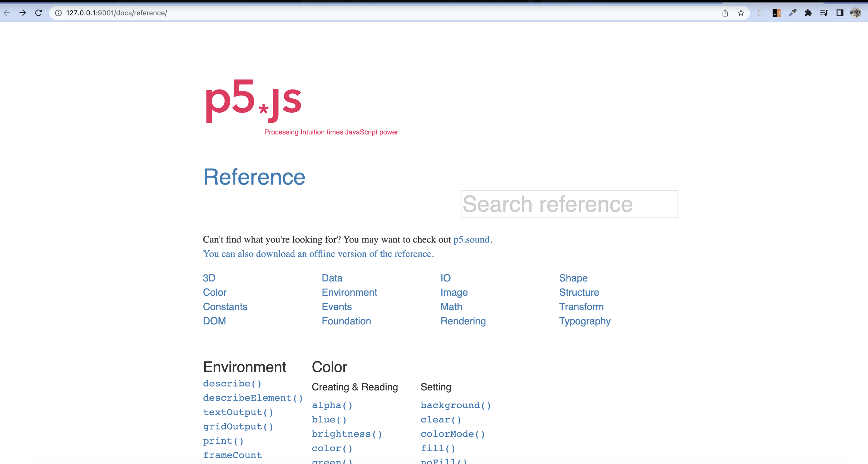Click the address bar URL

[x=116, y=13]
